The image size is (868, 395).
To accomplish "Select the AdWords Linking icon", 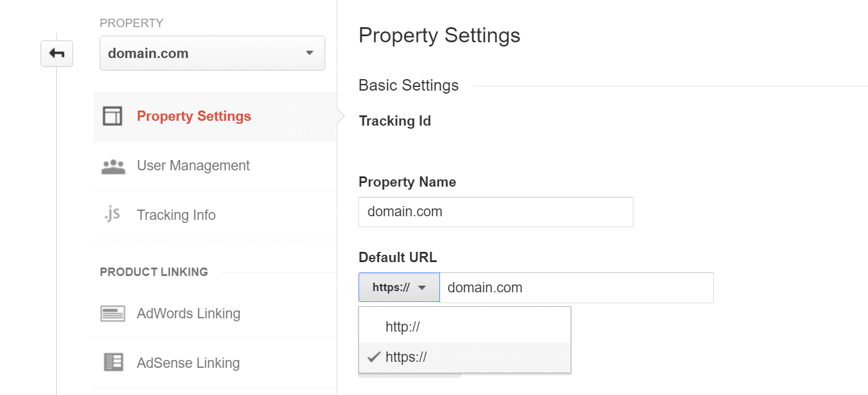I will click(x=112, y=313).
